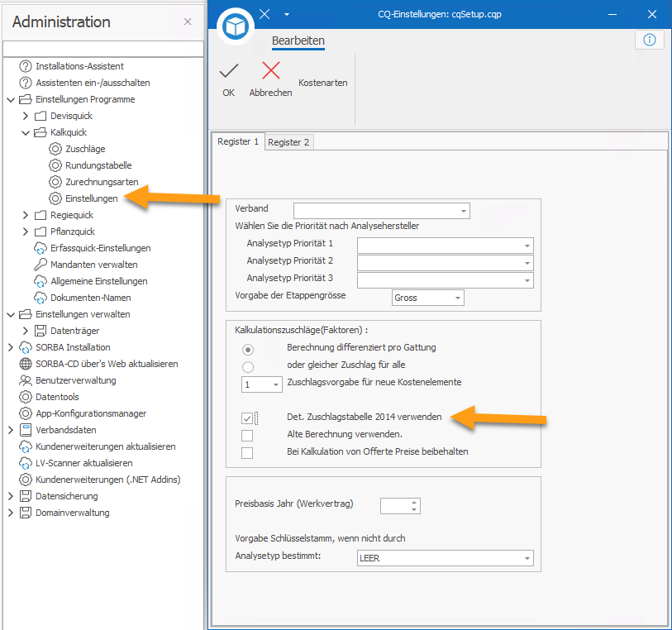Expand the Datenträger node

(26, 331)
